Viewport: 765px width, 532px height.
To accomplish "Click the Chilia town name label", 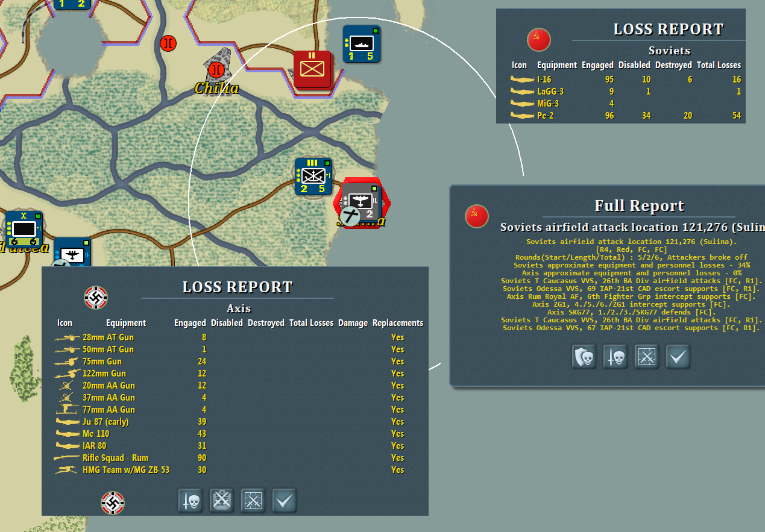I will click(217, 88).
